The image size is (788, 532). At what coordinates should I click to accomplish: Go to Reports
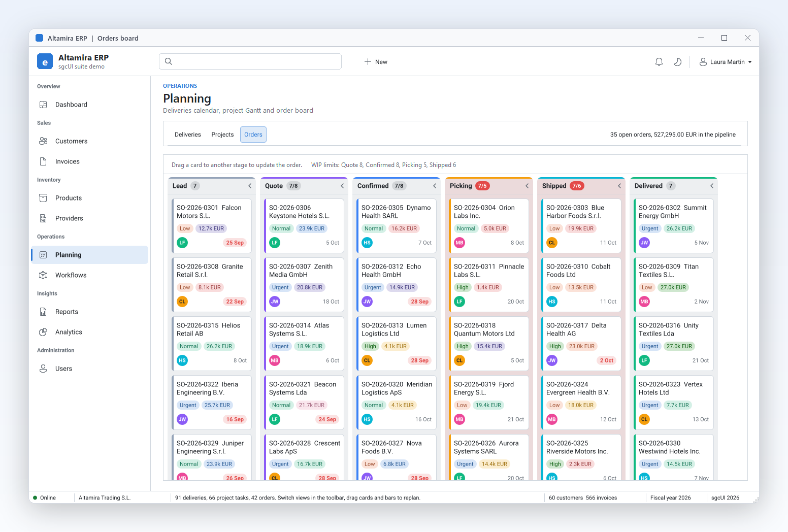coord(90,312)
